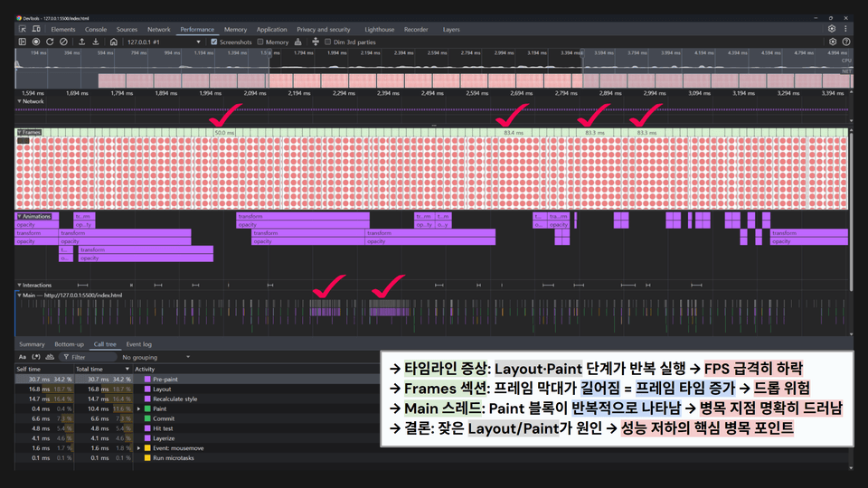Click the Chrome DevTools window icon
This screenshot has height=488, width=868.
tap(19, 18)
